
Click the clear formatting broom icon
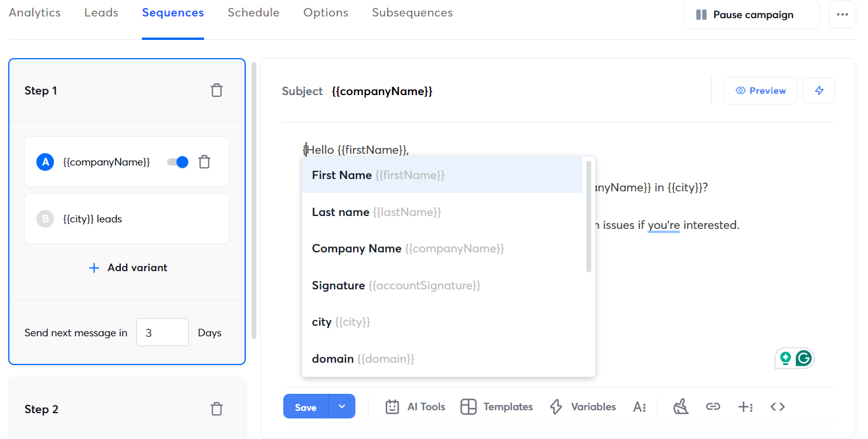coord(680,407)
